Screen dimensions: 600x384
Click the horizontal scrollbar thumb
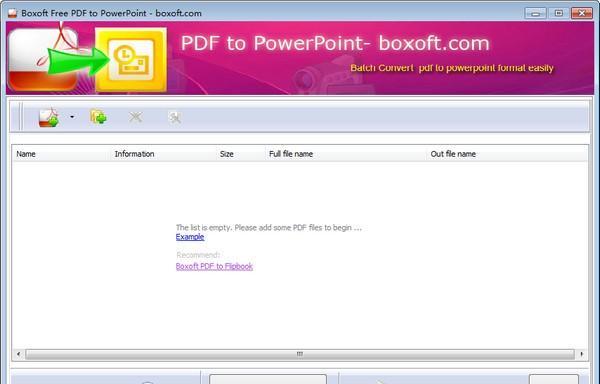(x=300, y=354)
